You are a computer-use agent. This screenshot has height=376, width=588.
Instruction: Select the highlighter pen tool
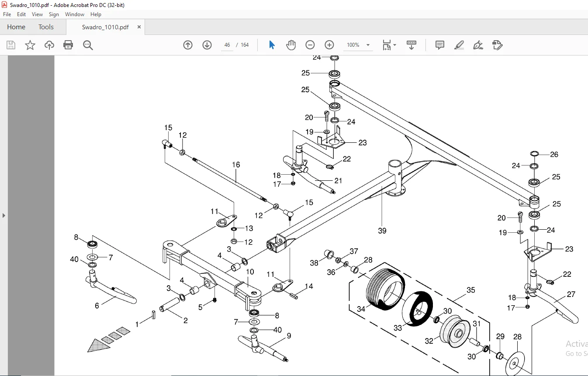[x=459, y=45]
